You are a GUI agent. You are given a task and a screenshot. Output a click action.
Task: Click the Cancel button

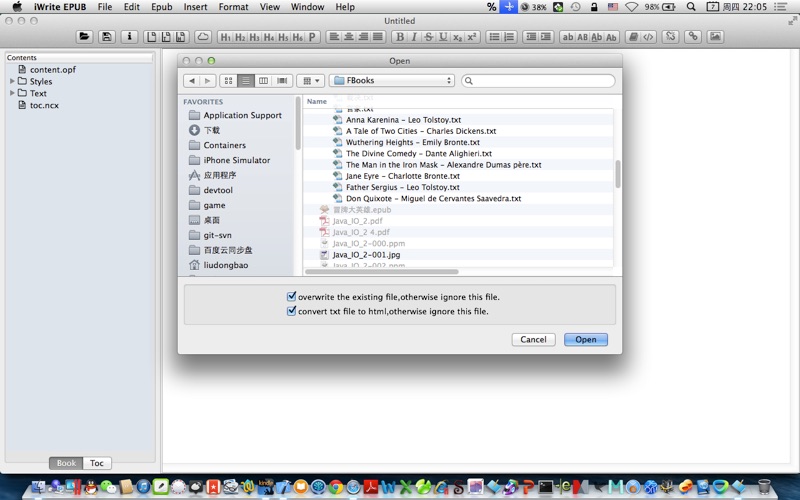533,339
